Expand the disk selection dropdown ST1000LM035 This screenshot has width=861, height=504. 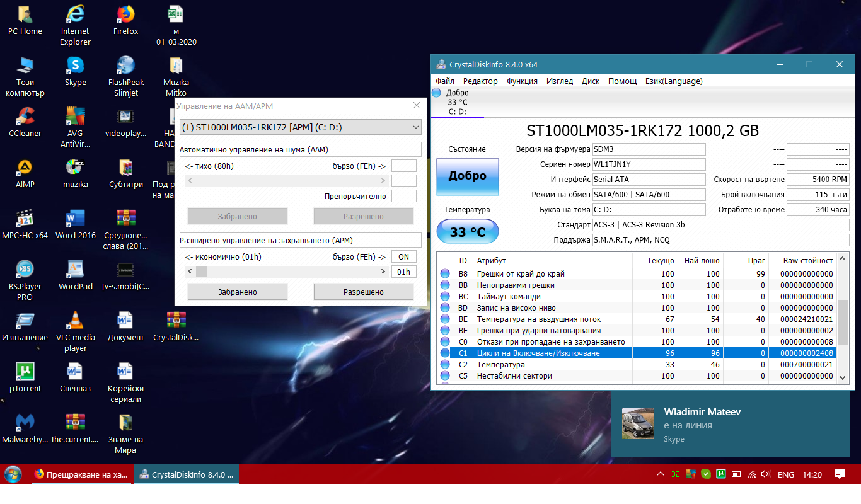coord(300,127)
